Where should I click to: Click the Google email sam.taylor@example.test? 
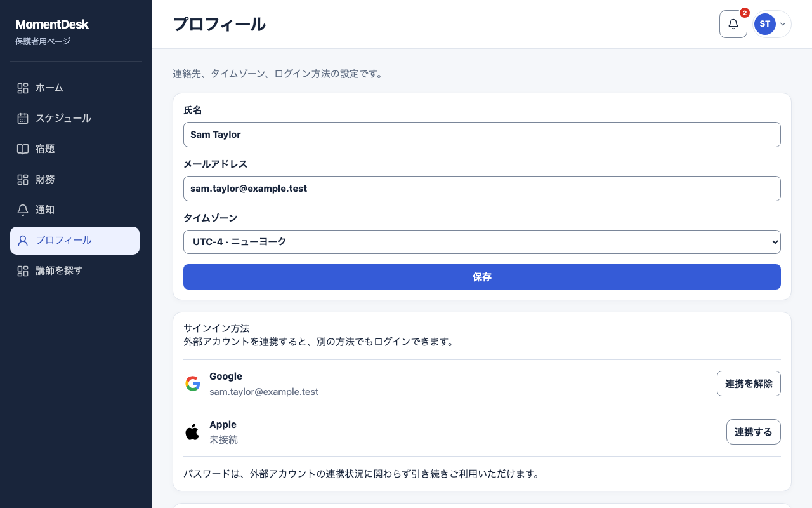(264, 392)
